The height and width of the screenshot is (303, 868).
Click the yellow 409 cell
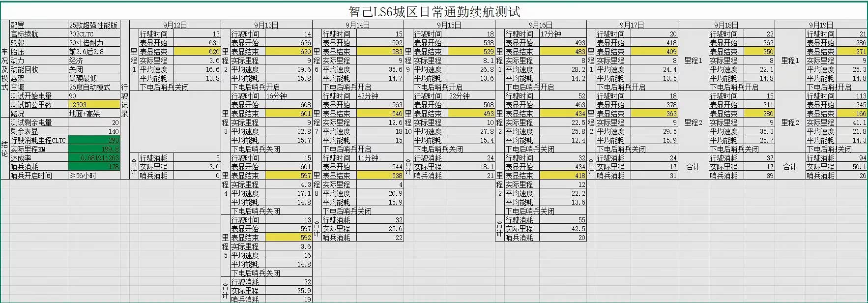click(654, 52)
